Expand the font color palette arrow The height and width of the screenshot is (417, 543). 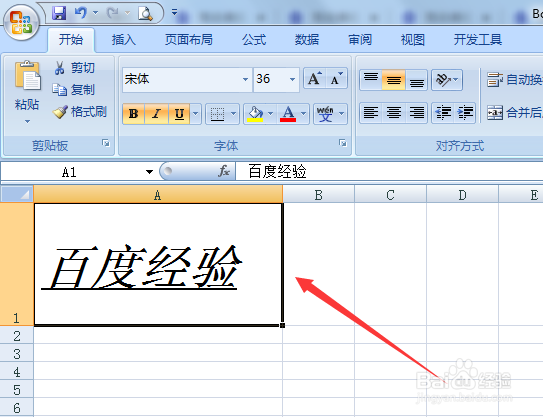coord(304,113)
